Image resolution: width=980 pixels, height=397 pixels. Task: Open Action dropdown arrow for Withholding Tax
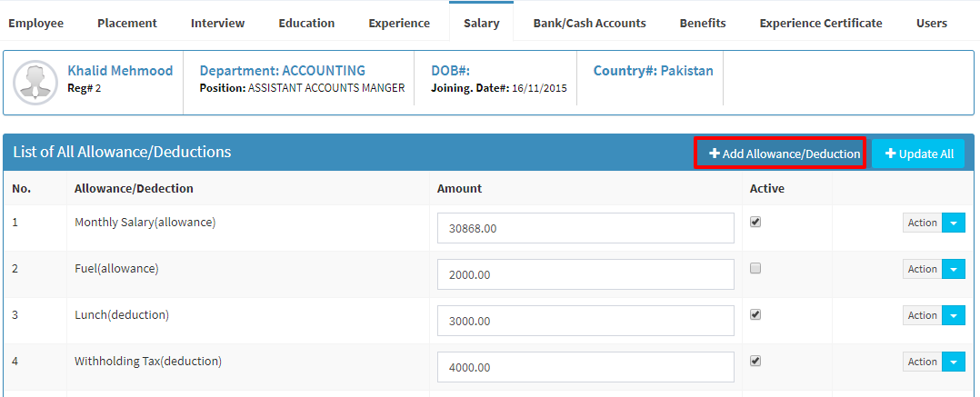pos(953,362)
